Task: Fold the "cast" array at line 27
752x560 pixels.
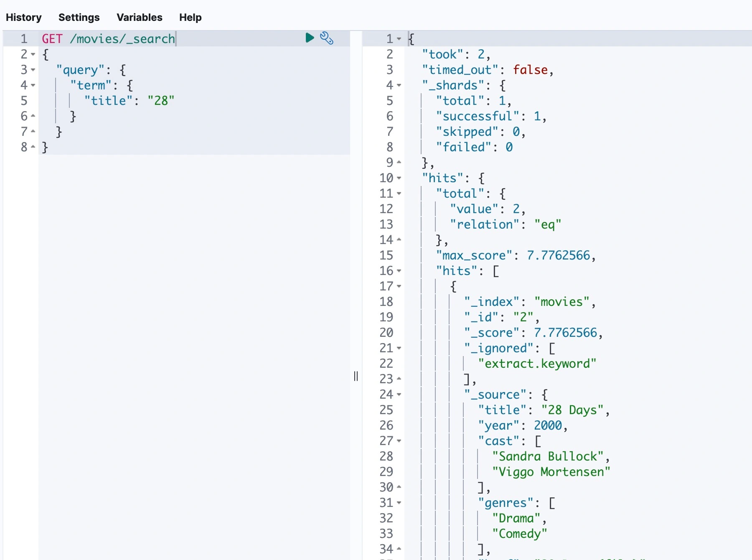Action: [399, 441]
